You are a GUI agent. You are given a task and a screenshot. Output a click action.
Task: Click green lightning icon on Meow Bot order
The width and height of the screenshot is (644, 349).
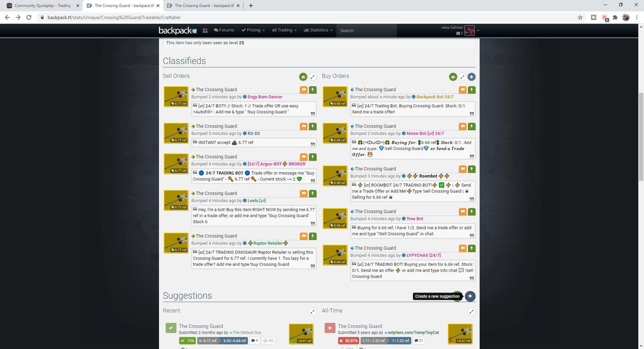click(471, 126)
